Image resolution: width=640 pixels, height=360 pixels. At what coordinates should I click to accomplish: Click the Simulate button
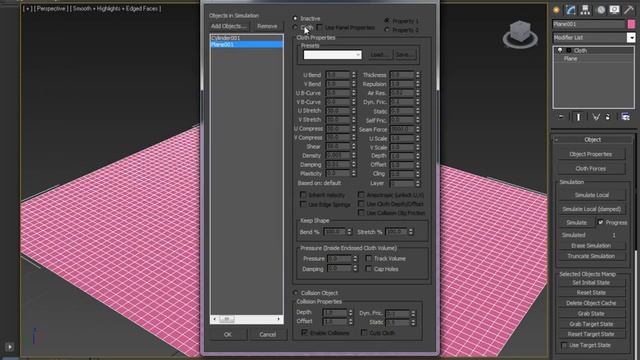coord(576,223)
